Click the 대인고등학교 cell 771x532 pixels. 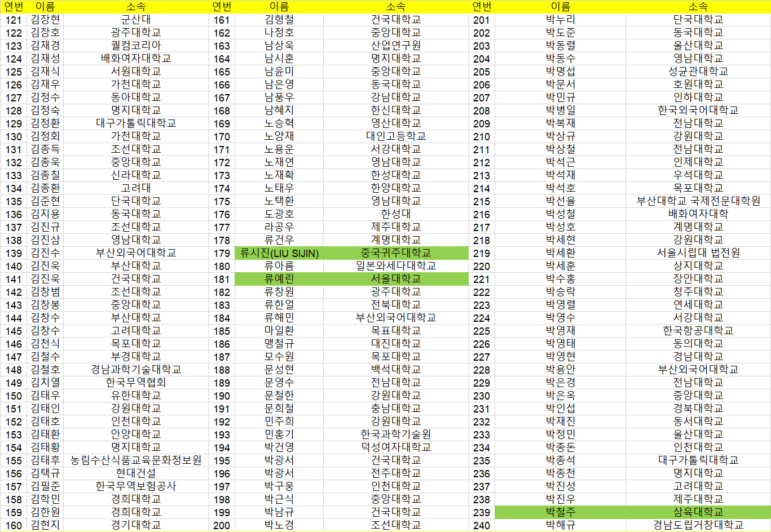(x=396, y=136)
